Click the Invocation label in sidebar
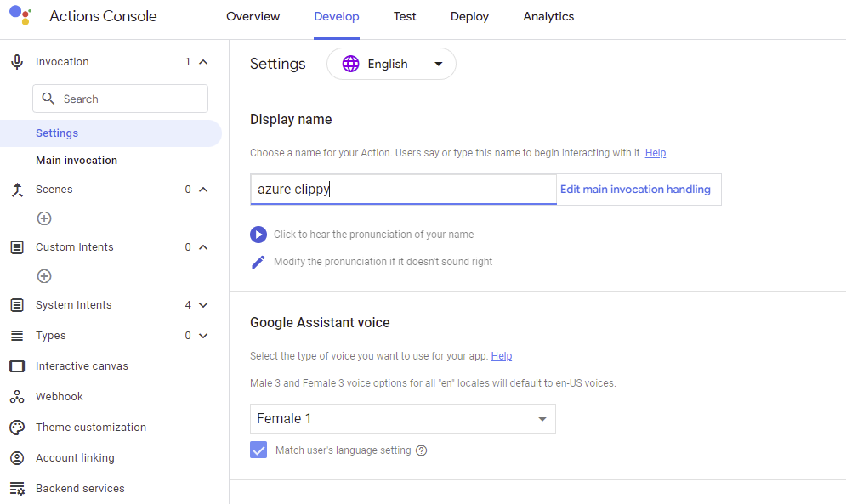 (x=62, y=62)
